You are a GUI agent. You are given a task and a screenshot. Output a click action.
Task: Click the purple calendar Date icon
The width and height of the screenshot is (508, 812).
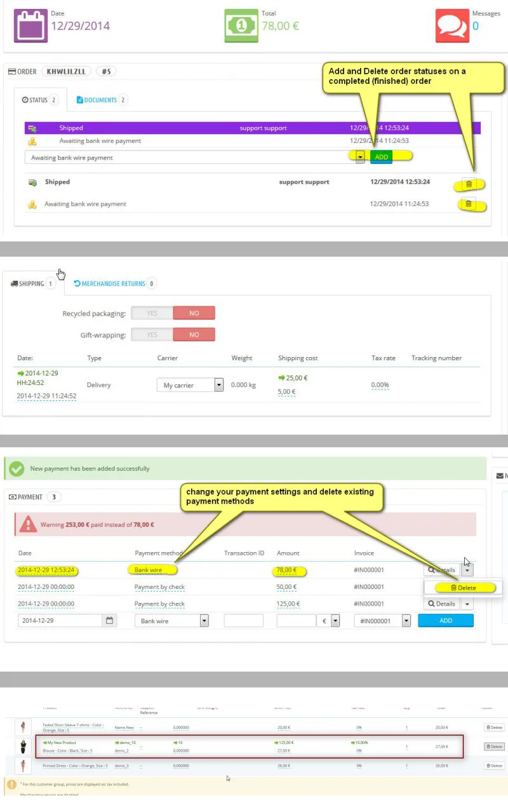[x=30, y=25]
